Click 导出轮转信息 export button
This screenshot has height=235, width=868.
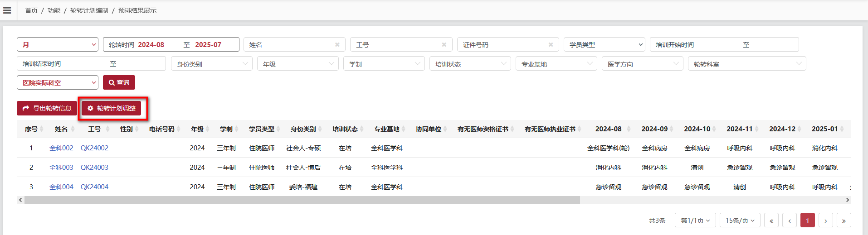47,108
